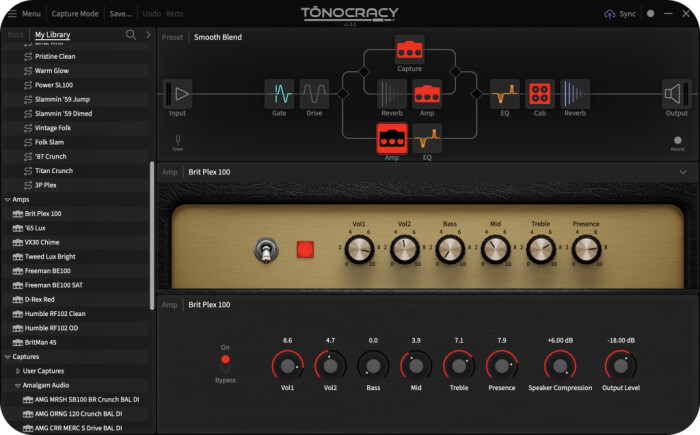Adjust the Speaker Compression knob

pyautogui.click(x=560, y=366)
